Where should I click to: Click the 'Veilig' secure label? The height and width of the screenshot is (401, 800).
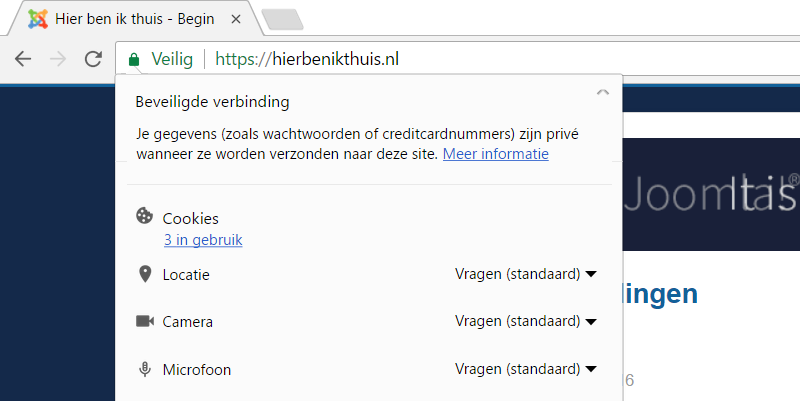[171, 60]
